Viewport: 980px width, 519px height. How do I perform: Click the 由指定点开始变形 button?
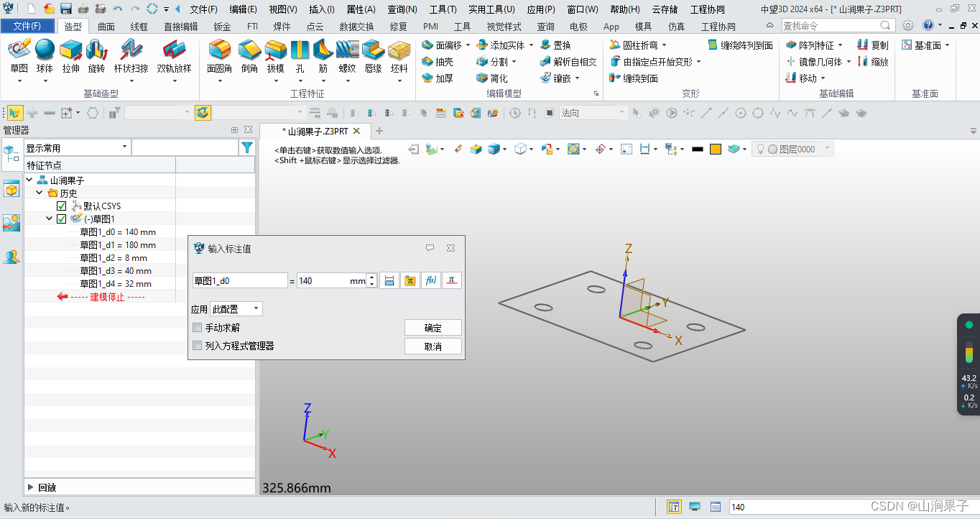click(x=650, y=62)
